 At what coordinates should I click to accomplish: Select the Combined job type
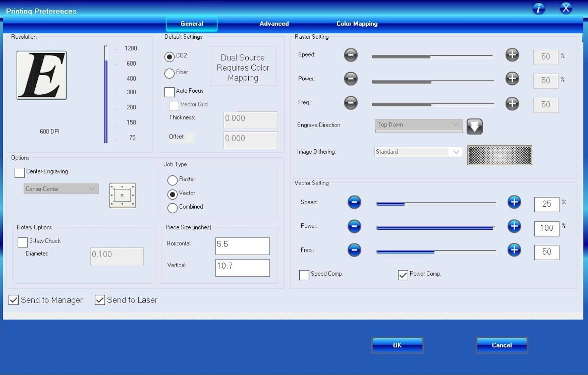point(172,208)
